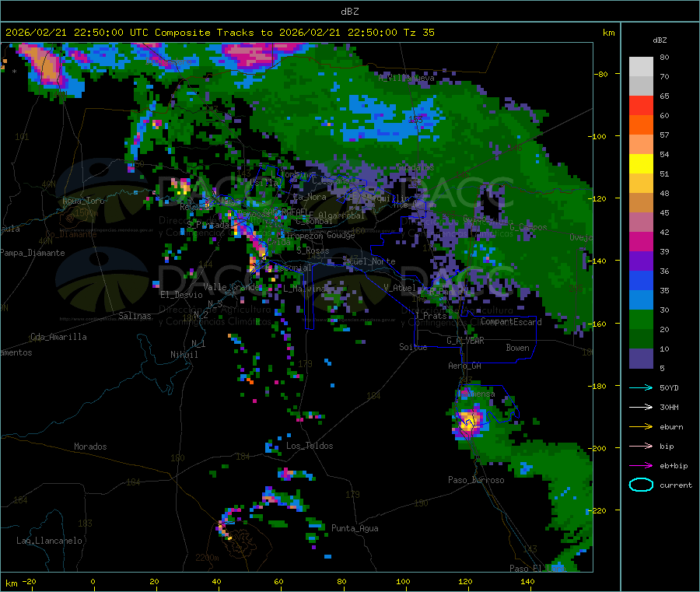
Task: Click the Salinas place label
Action: 135,316
